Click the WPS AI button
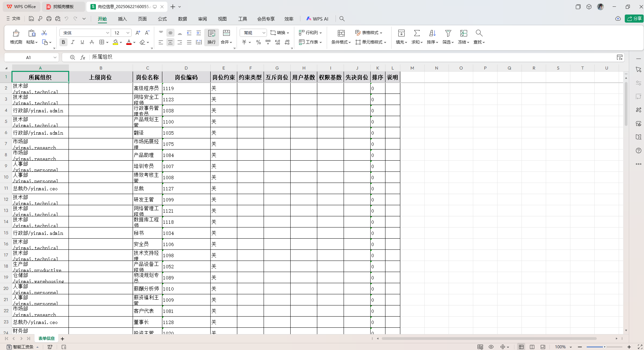The width and height of the screenshot is (644, 350). point(317,19)
